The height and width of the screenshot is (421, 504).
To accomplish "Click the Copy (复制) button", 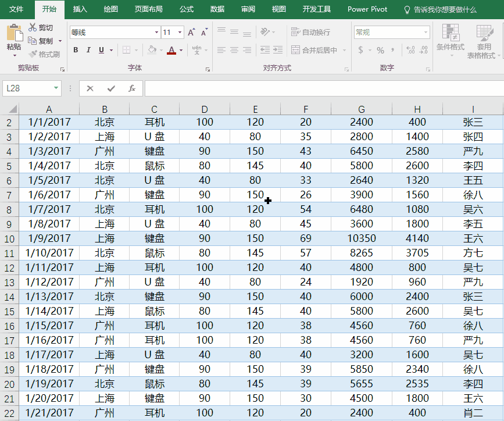I will click(41, 41).
